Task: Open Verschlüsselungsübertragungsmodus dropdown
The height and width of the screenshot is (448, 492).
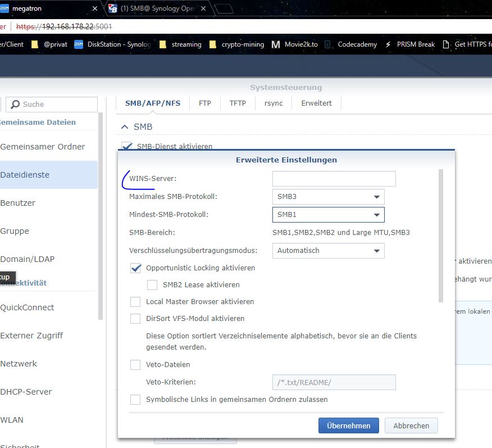Action: point(328,251)
